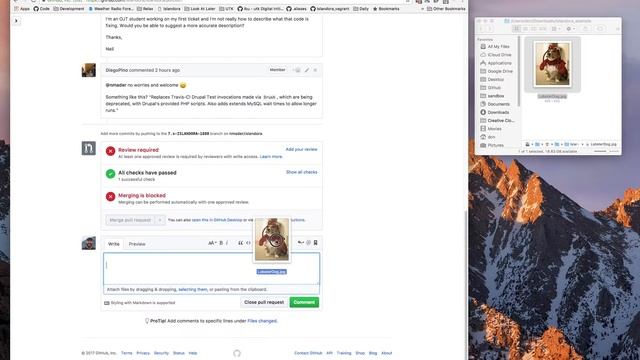Click the green Comment button
Viewport: 640px width, 360px height.
[x=304, y=302]
